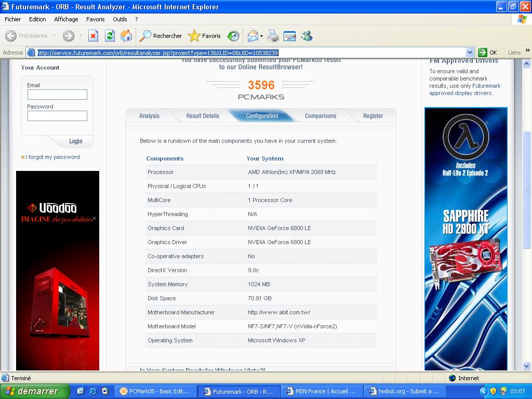This screenshot has height=399, width=532.
Task: Click Show Desktop quick launch icon
Action: [x=80, y=391]
